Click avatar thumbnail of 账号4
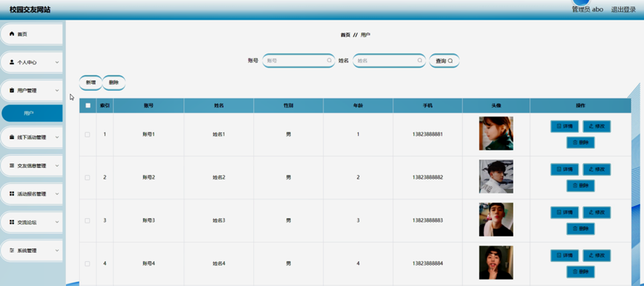Viewport: 644px width, 286px height. [496, 263]
